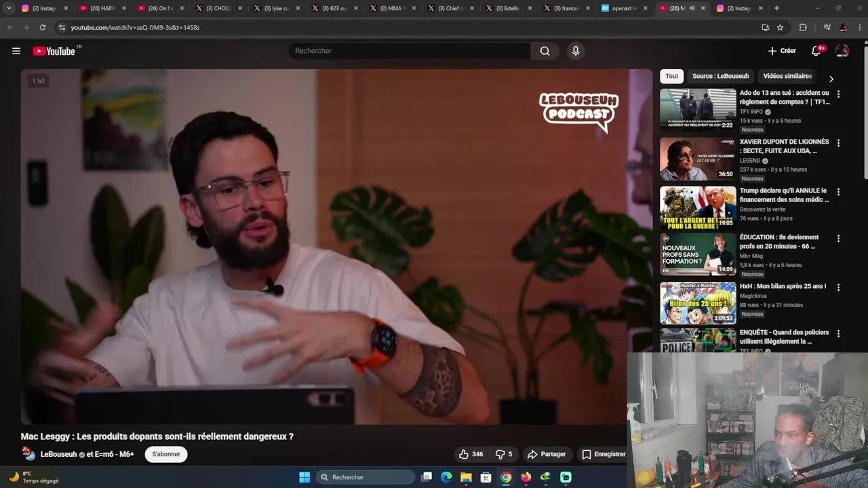Open the Chrome extensions puzzle icon
This screenshot has height=488, width=868.
(803, 27)
